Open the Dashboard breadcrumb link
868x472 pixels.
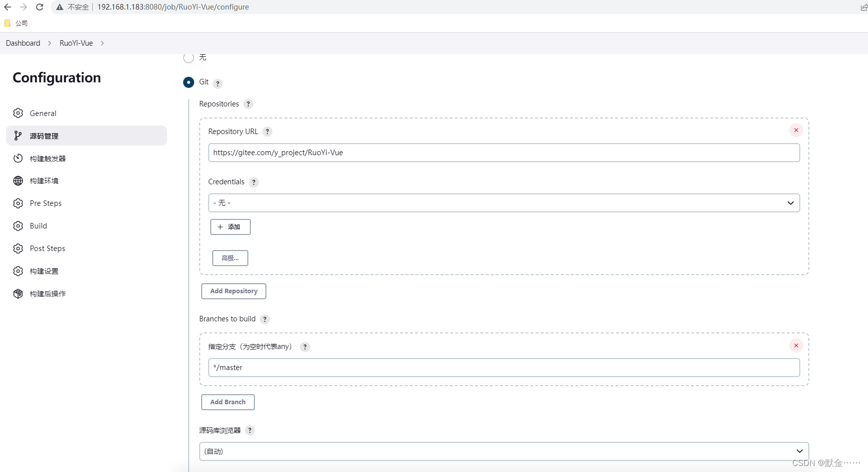click(x=23, y=43)
